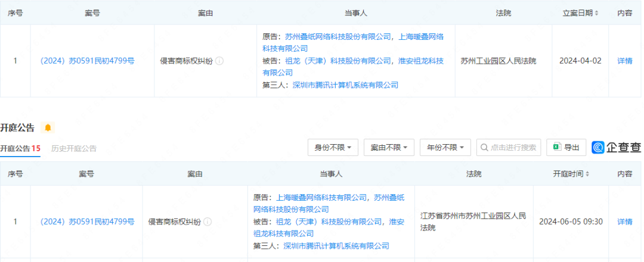Click the 苏州工业园区人民法院 court cell
Viewport: 644px width, 262px height.
(498, 61)
